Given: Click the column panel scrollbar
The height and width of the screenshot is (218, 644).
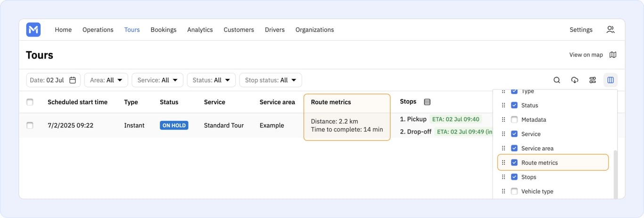Looking at the screenshot, I should pyautogui.click(x=615, y=175).
